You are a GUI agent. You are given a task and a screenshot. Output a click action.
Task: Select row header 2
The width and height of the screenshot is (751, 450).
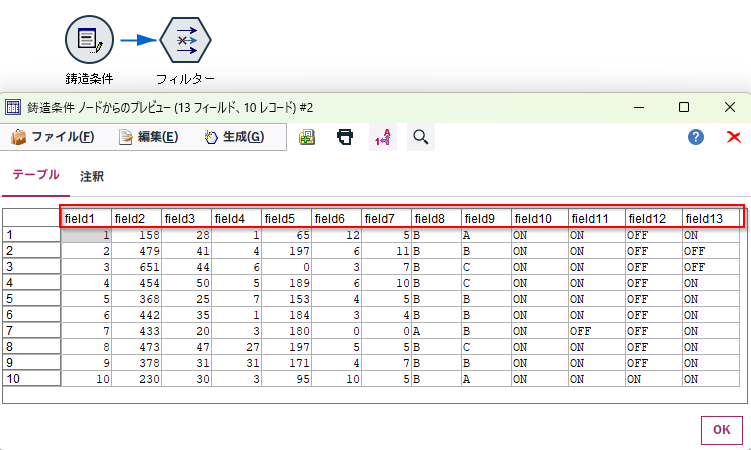point(32,251)
